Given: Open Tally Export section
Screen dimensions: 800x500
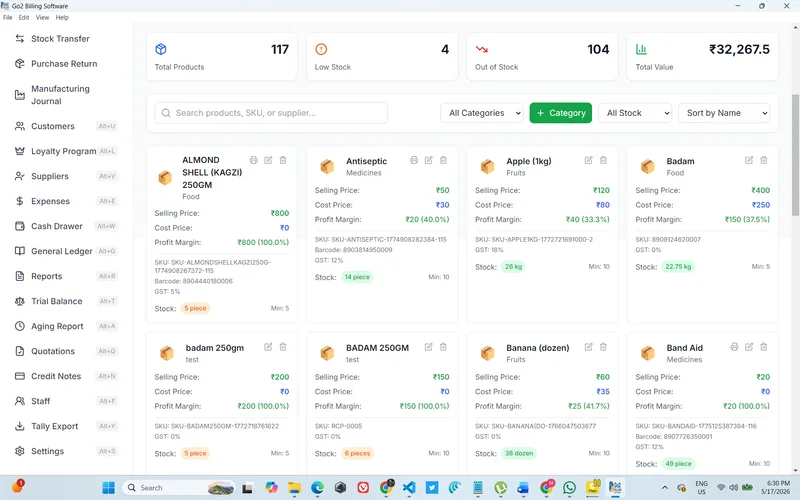Looking at the screenshot, I should click(66, 426).
